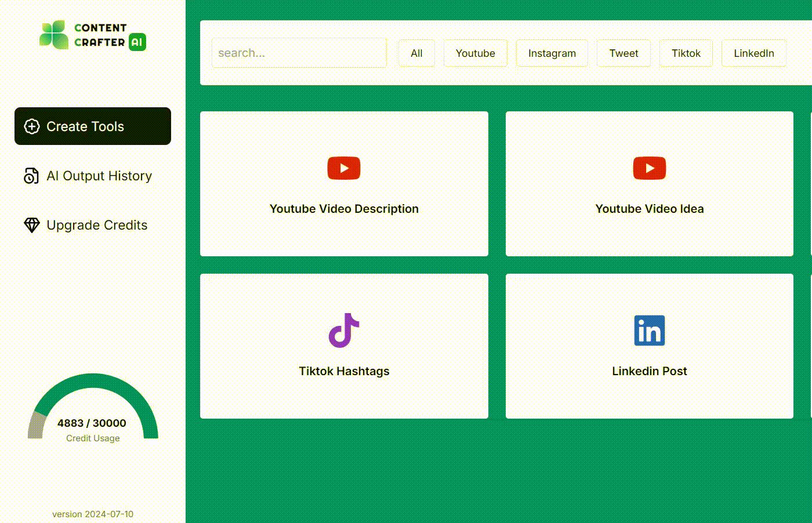Click the CONTENT CRAFTER brand text
The width and height of the screenshot is (812, 523).
[100, 35]
